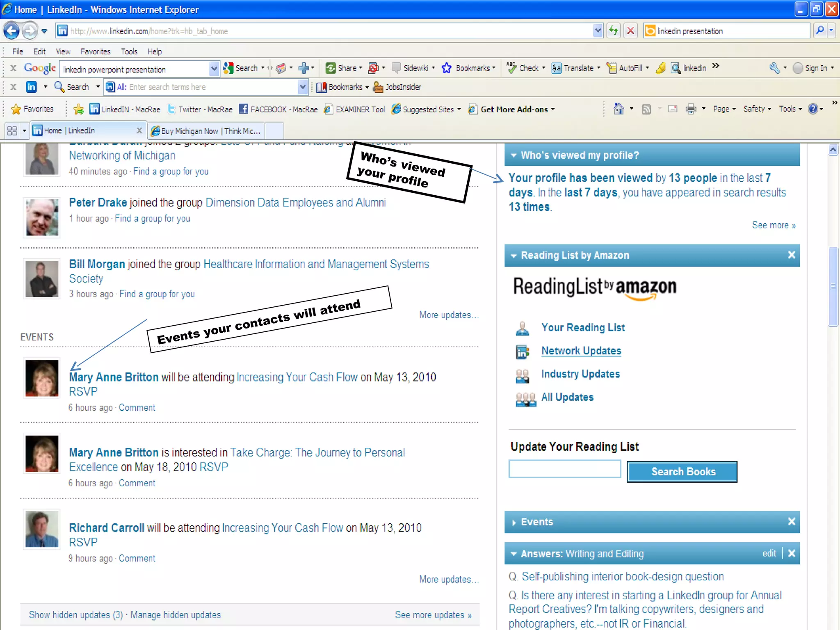Open the LinkedIn search terms dropdown
This screenshot has height=630, width=840.
303,87
